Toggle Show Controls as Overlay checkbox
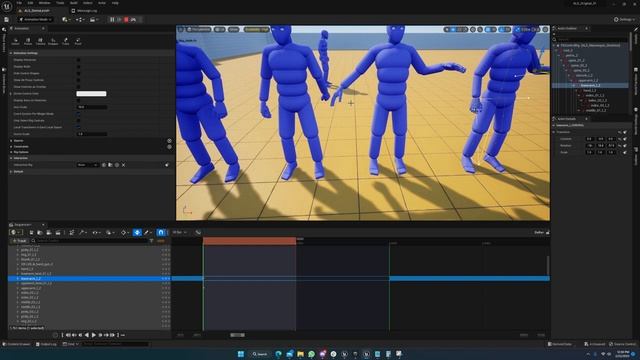Viewport: 640px width, 360px height. [78, 87]
